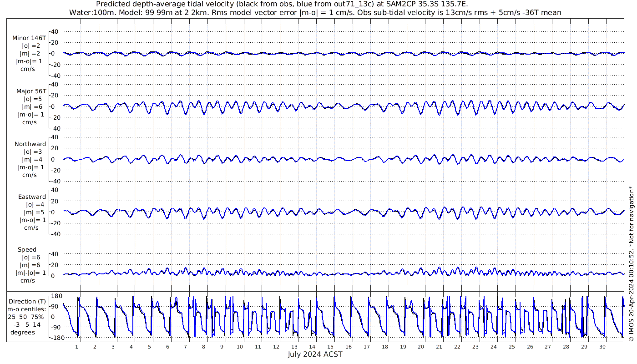This screenshot has width=637, height=364.
Task: Select day 30 on the date axis
Action: (x=602, y=347)
